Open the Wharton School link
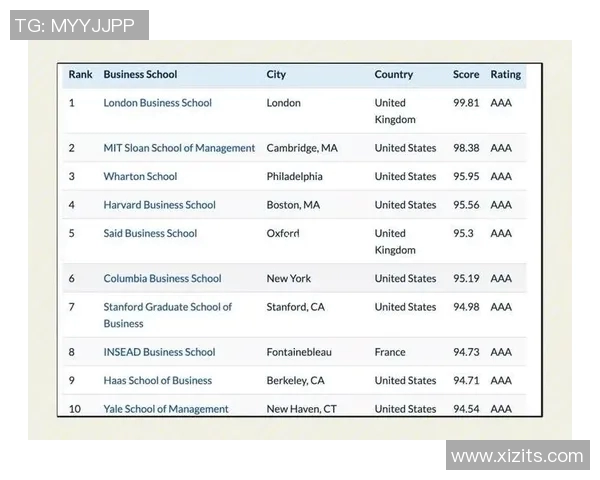This screenshot has height=480, width=600. coord(140,176)
